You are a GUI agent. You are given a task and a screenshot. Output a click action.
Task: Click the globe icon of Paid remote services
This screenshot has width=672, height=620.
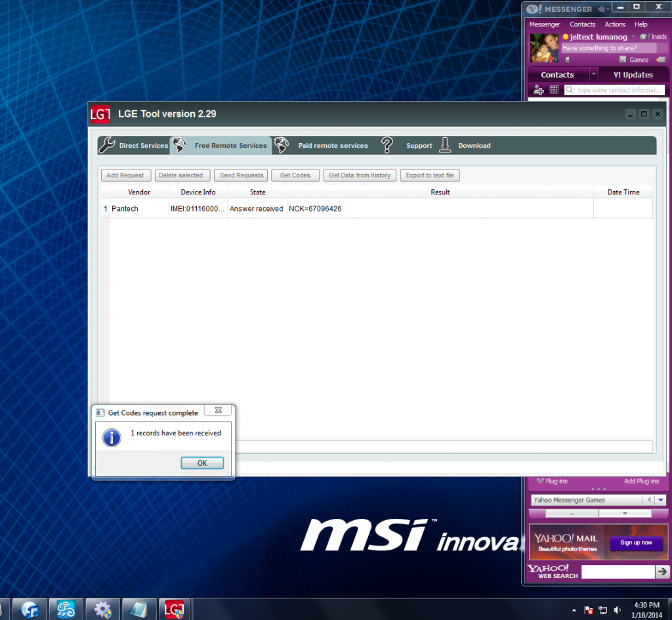pyautogui.click(x=282, y=145)
